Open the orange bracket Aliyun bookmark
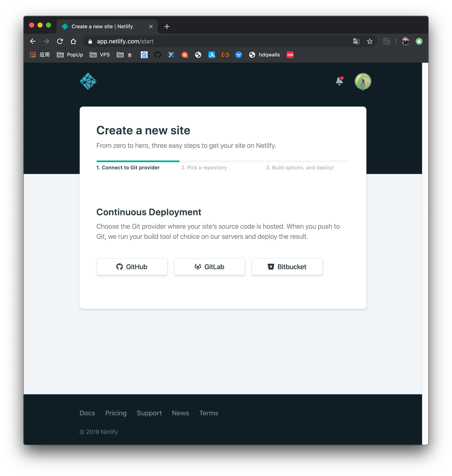 tap(225, 55)
